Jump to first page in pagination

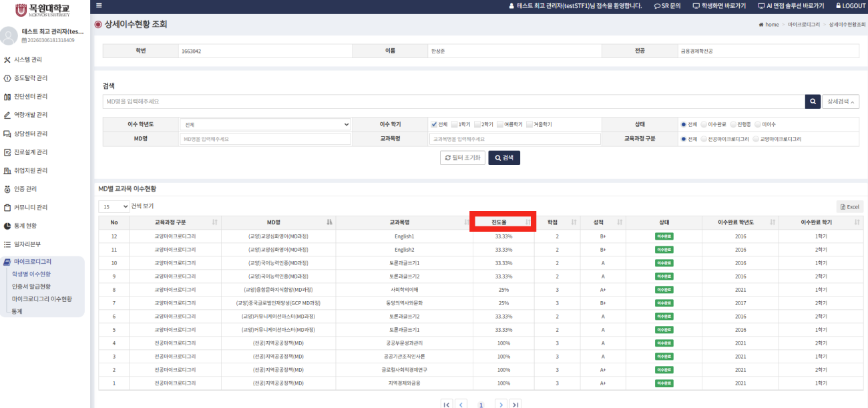pos(447,404)
